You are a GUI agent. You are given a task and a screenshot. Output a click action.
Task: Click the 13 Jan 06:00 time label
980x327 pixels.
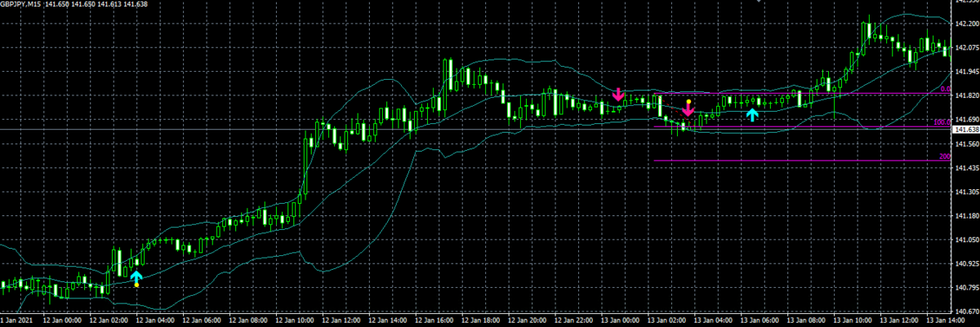click(761, 321)
